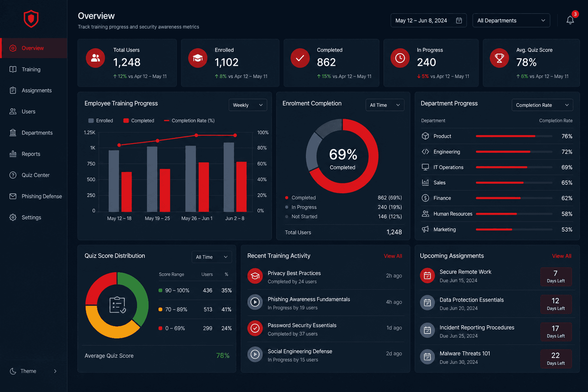Toggle the In Progress entry in enrolment legend

[301, 207]
